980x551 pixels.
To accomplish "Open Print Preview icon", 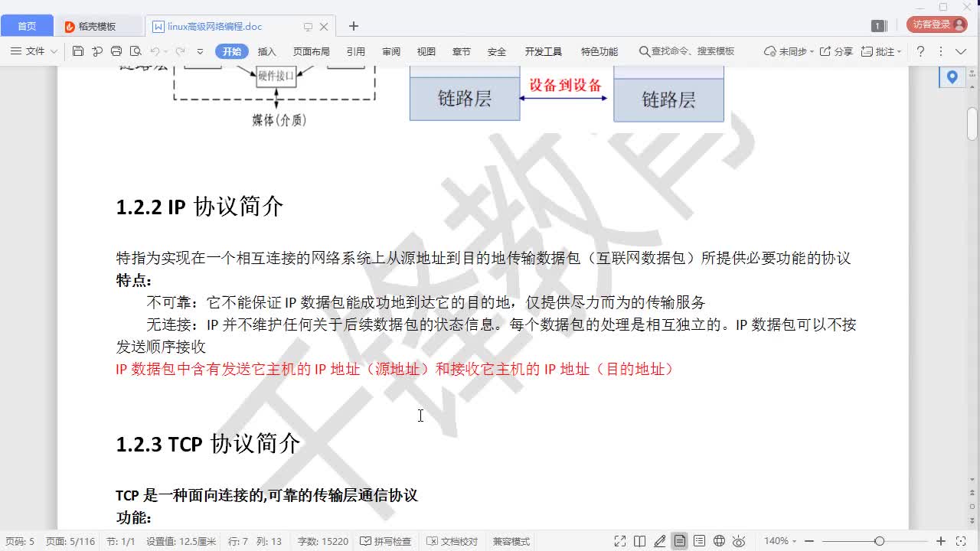I will click(136, 51).
